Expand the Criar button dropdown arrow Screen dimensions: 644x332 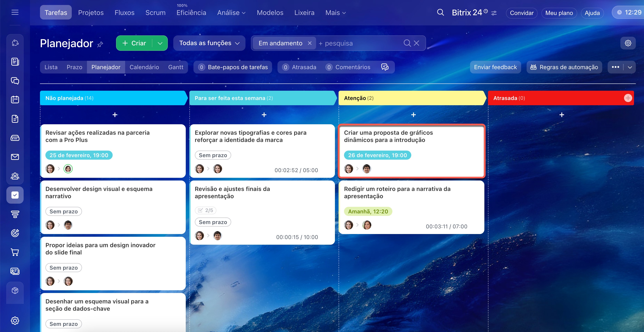[160, 43]
